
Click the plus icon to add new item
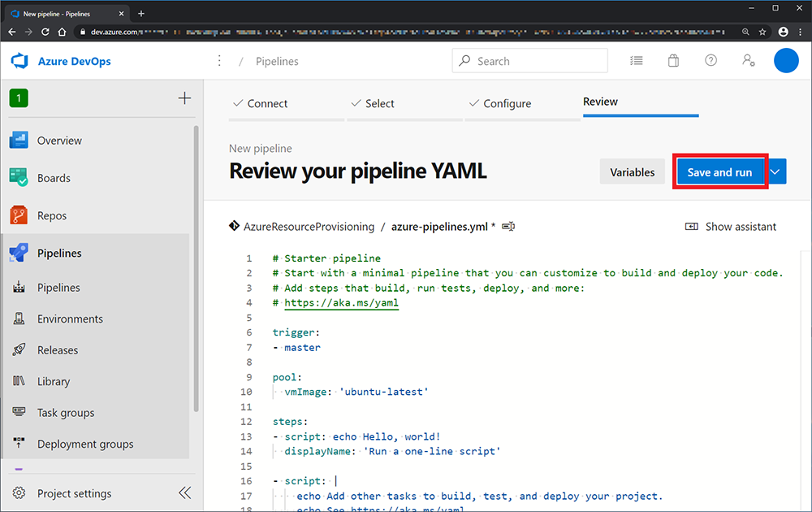click(x=184, y=98)
